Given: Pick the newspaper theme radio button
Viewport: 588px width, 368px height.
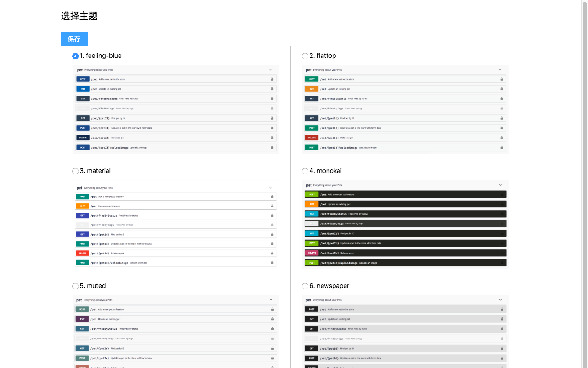Looking at the screenshot, I should click(305, 286).
